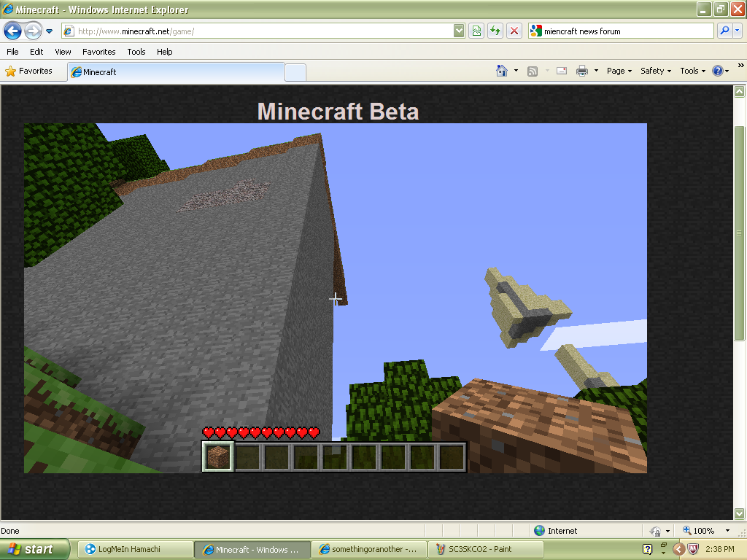This screenshot has height=560, width=747.
Task: Switch to LogMeIn Hamachi taskbar window
Action: (135, 549)
